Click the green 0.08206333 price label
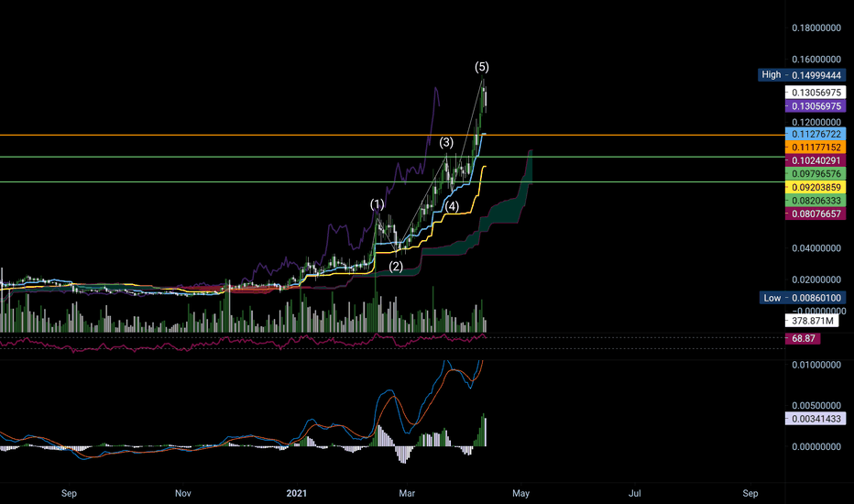 816,201
